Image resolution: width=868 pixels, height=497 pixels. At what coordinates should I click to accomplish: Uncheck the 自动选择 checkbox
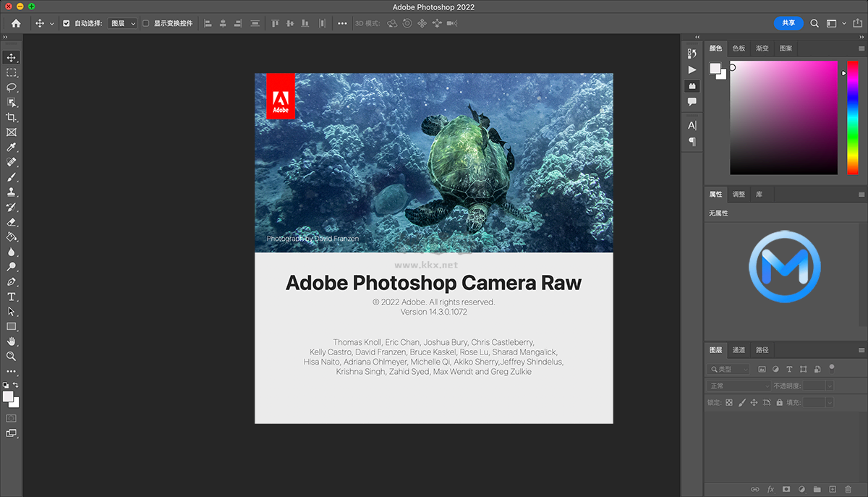(x=66, y=22)
